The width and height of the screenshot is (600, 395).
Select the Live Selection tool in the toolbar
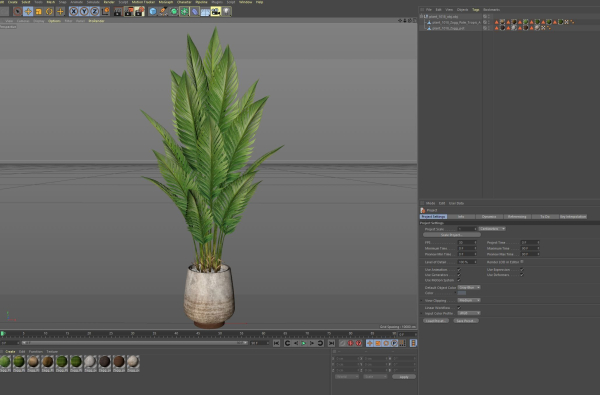17,11
